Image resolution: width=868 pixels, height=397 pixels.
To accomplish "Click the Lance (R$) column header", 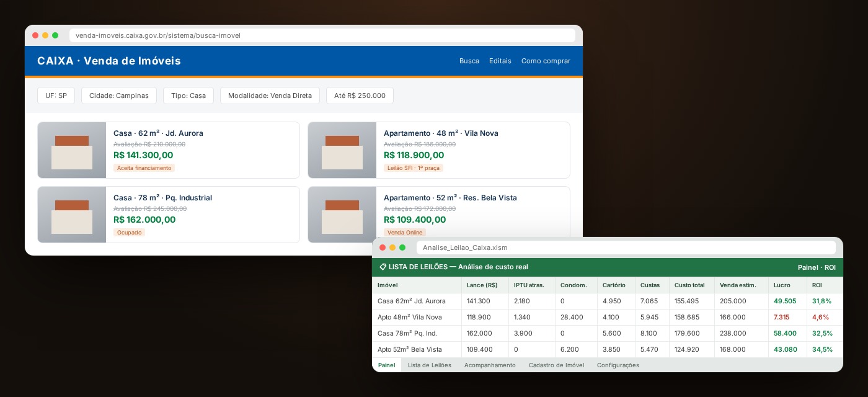I will [x=485, y=285].
